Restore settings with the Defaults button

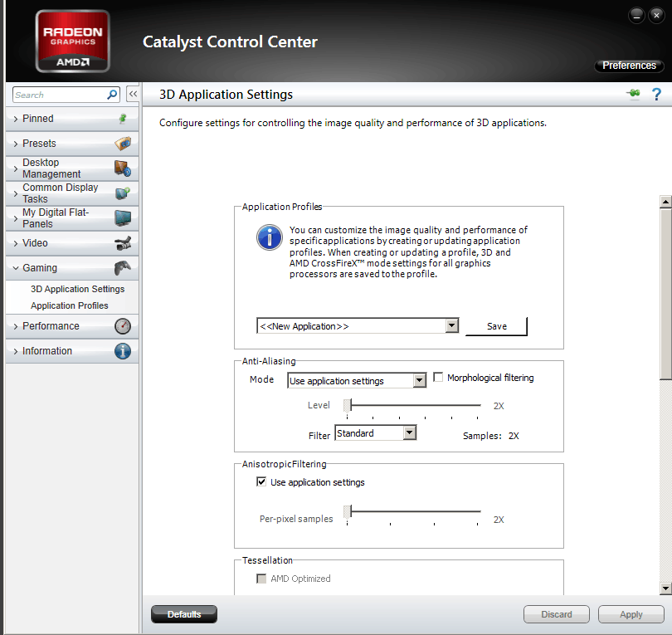(x=184, y=614)
